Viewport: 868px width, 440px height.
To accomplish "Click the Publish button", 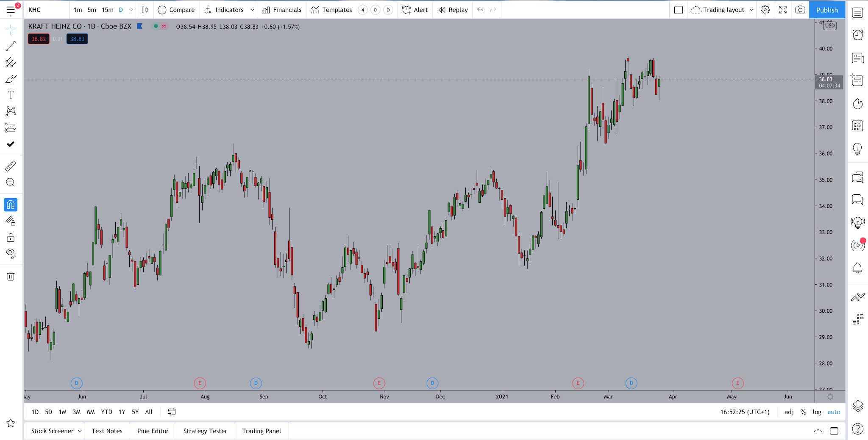I will coord(827,10).
